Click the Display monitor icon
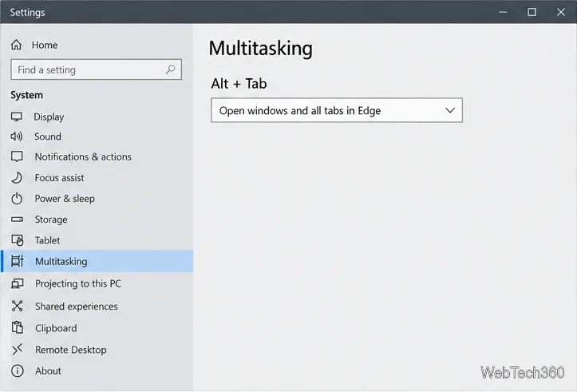 pyautogui.click(x=17, y=117)
